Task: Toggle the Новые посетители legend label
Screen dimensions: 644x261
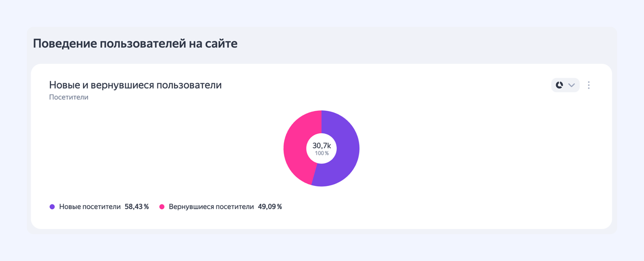Action: click(90, 207)
